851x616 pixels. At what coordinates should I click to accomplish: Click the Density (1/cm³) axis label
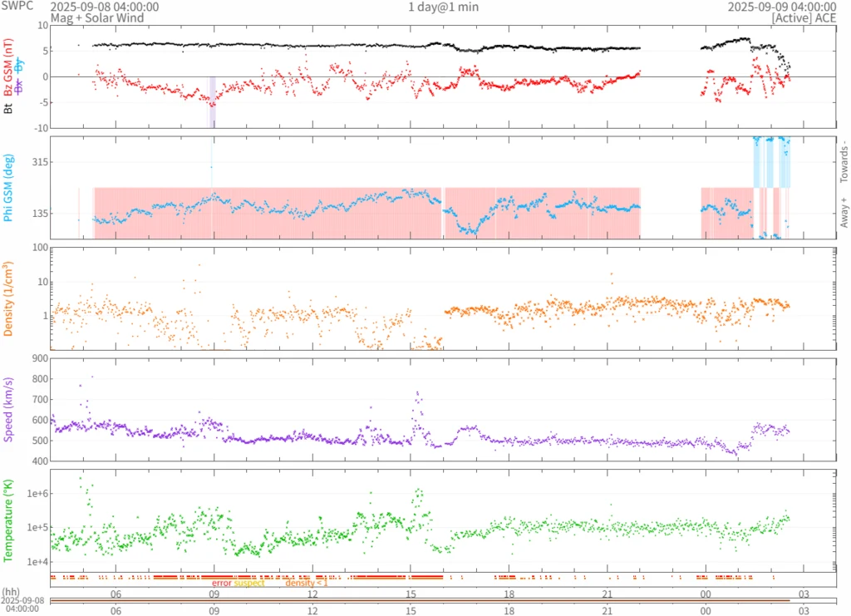10,298
